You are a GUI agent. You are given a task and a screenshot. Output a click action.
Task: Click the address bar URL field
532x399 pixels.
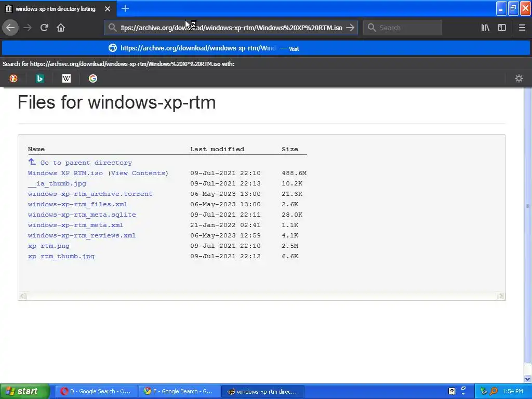[x=231, y=28]
